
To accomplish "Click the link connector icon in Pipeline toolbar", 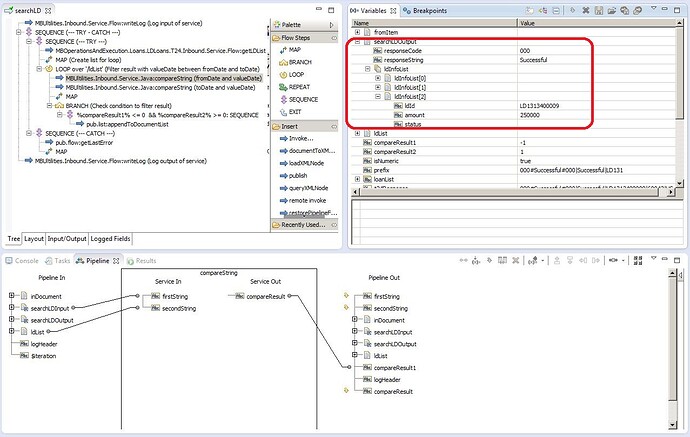I will (613, 261).
